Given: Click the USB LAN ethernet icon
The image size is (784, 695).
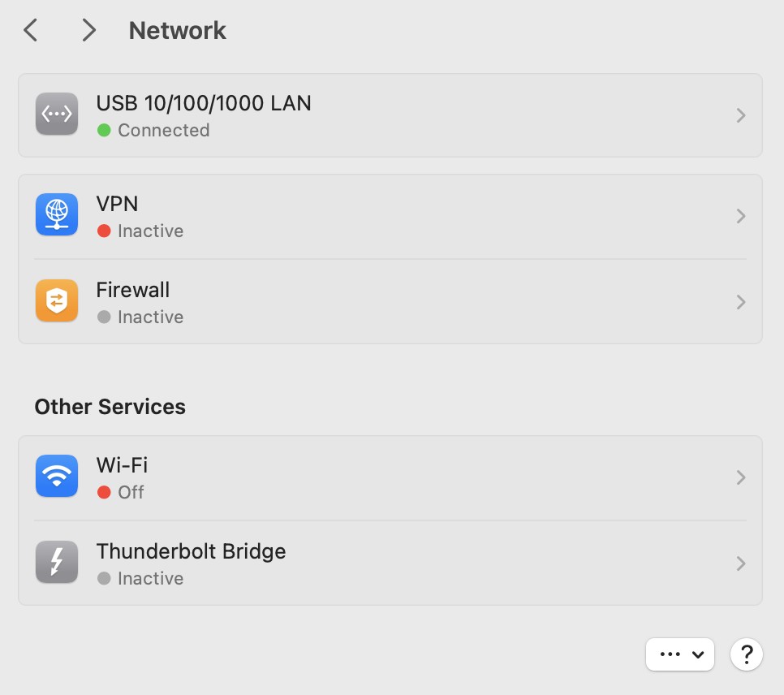Looking at the screenshot, I should 57,114.
